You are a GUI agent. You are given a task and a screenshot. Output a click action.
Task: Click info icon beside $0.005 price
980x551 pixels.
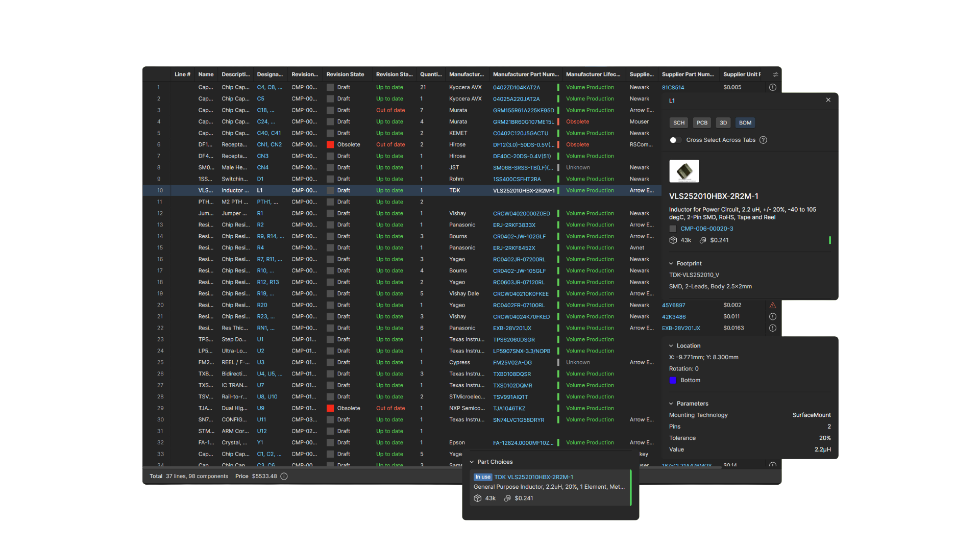coord(772,87)
